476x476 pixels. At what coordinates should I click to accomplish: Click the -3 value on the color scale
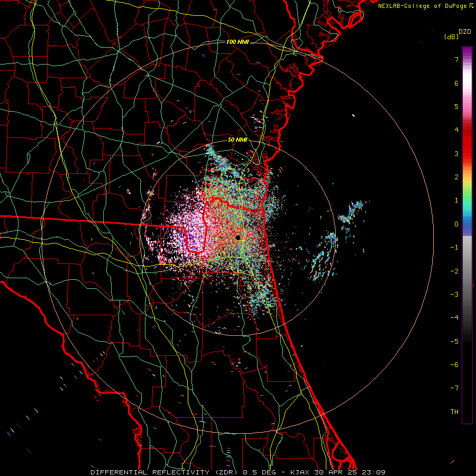click(x=454, y=295)
